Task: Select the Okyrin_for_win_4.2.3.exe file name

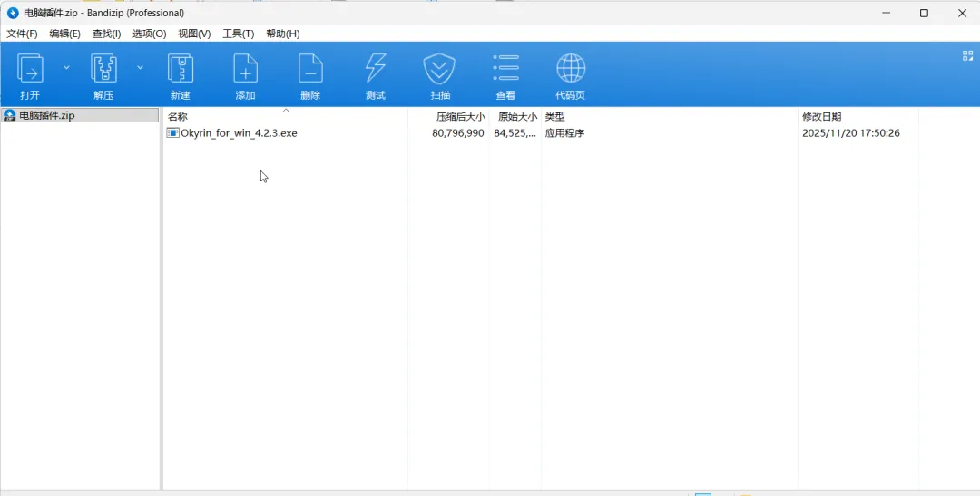Action: [239, 133]
